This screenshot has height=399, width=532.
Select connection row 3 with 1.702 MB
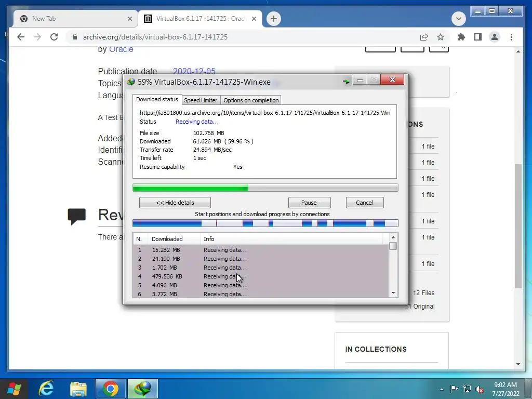[x=261, y=268]
